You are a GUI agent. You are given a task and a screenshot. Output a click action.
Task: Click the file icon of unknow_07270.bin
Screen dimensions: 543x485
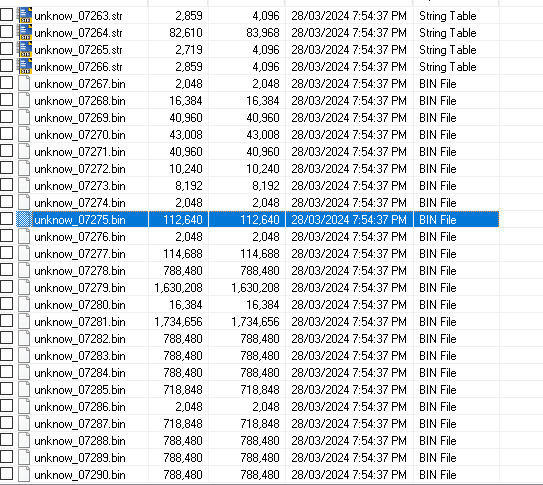[x=24, y=134]
